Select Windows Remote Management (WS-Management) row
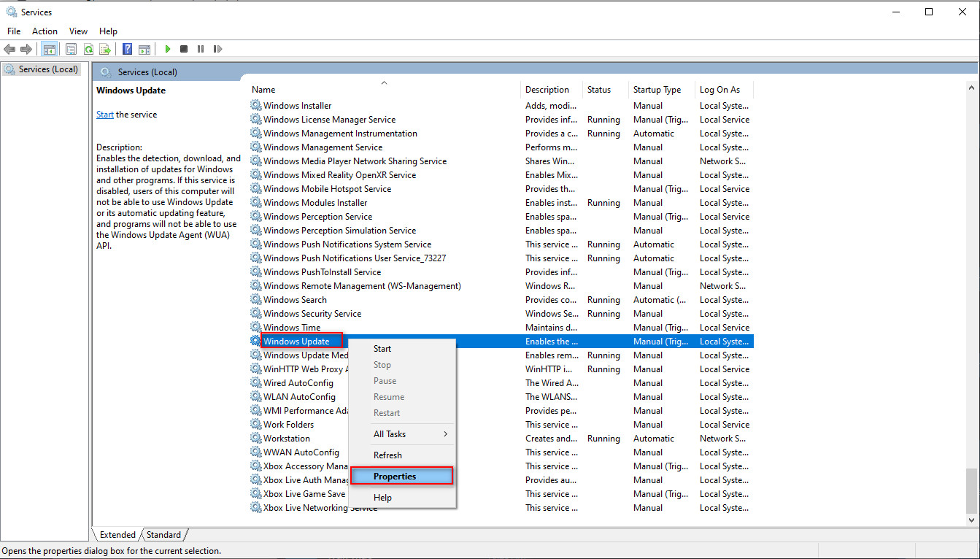 (x=501, y=286)
